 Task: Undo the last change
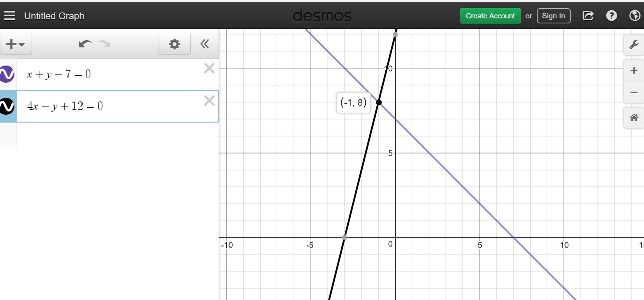coord(85,44)
